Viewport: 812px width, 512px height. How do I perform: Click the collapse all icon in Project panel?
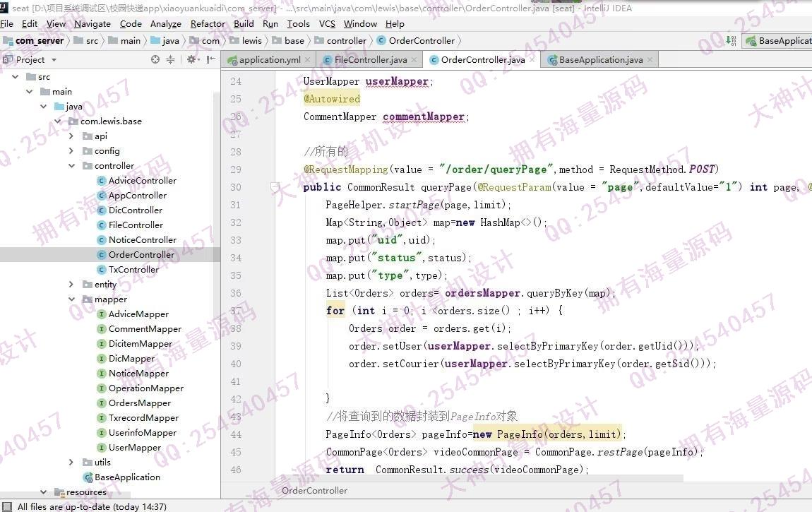170,59
